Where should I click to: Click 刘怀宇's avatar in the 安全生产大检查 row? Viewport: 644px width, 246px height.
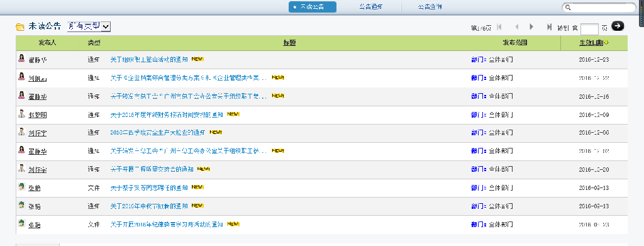[x=21, y=132]
